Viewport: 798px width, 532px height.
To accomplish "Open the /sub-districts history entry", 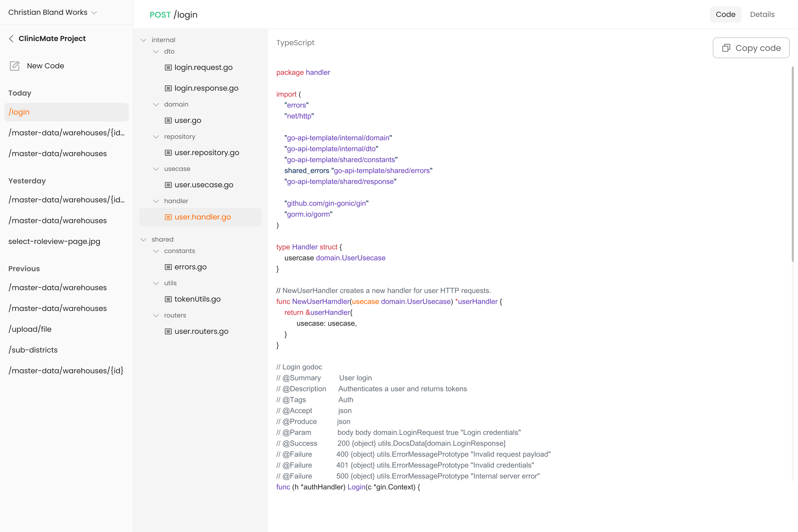I will tap(33, 350).
